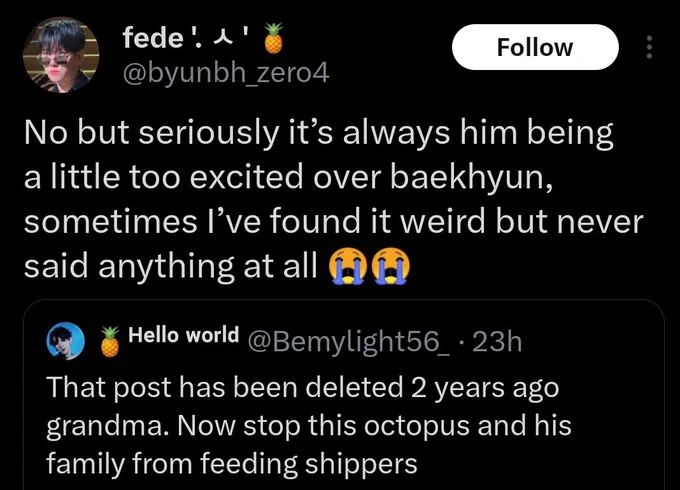Click the pineapple emoji before Hello world
Image resolution: width=680 pixels, height=490 pixels.
tap(110, 341)
